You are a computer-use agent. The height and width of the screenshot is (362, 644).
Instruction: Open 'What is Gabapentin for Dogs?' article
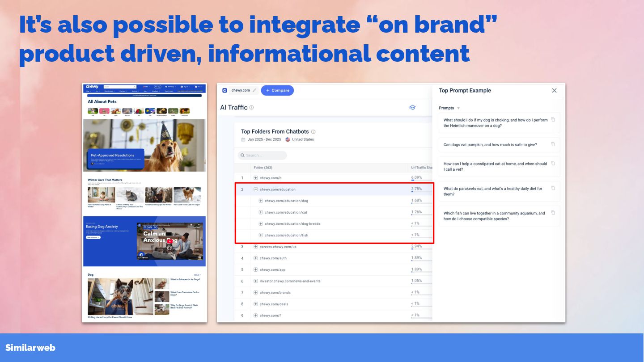click(x=185, y=280)
